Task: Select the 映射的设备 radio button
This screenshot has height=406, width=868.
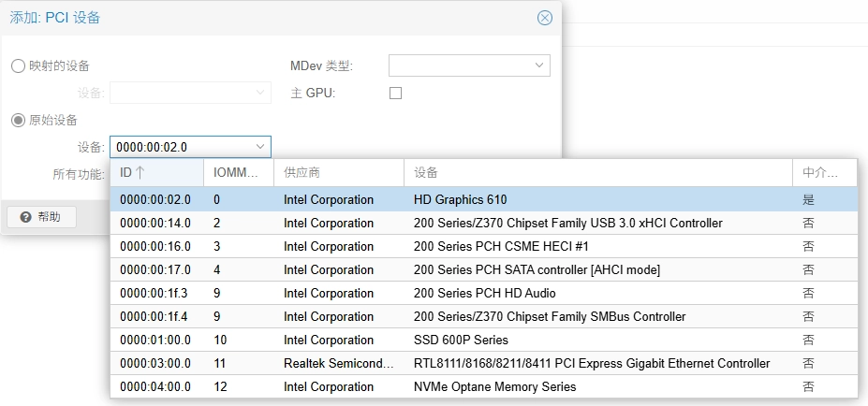Action: point(18,65)
